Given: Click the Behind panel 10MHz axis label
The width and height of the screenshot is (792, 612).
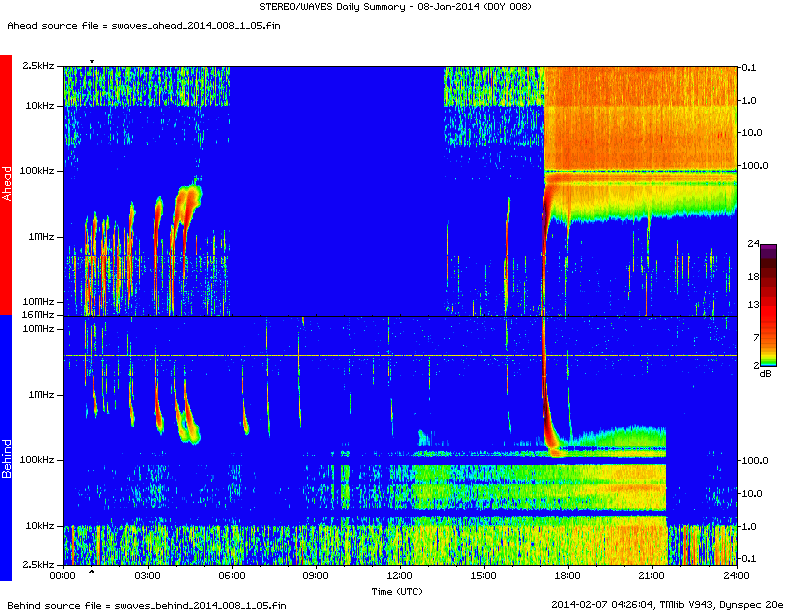Looking at the screenshot, I should click(38, 329).
